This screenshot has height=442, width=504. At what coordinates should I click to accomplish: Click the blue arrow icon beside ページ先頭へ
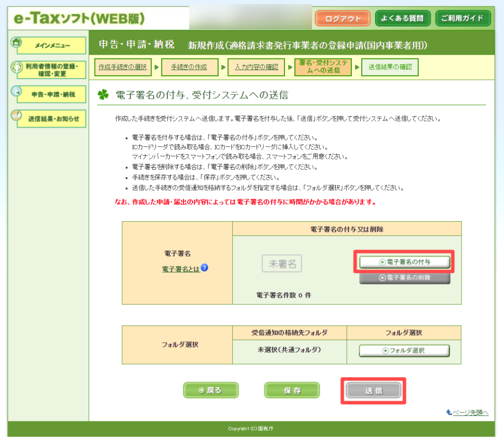click(448, 412)
